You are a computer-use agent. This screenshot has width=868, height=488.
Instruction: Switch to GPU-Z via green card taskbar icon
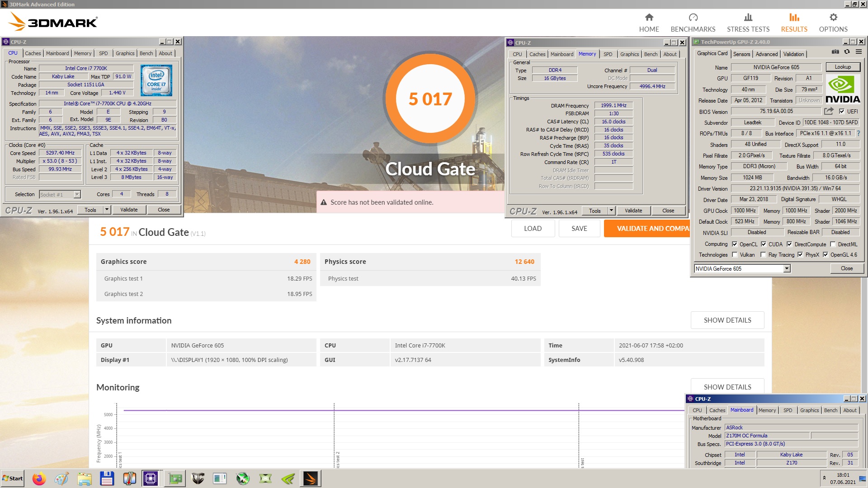(x=175, y=479)
